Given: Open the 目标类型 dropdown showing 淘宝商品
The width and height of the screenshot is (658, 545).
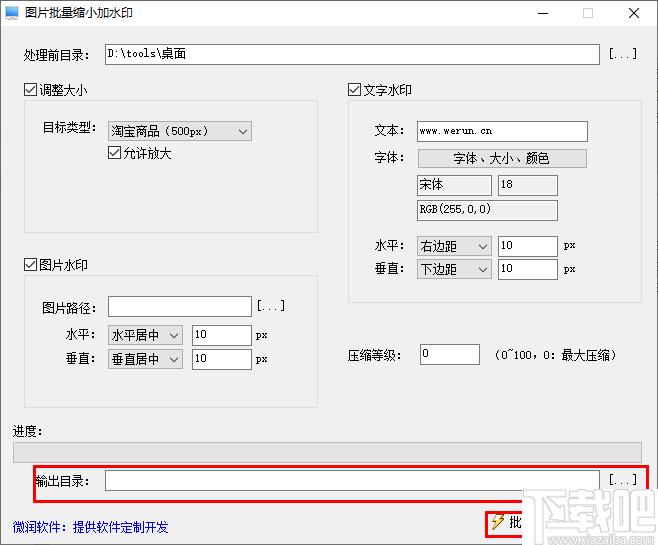Looking at the screenshot, I should coord(180,131).
